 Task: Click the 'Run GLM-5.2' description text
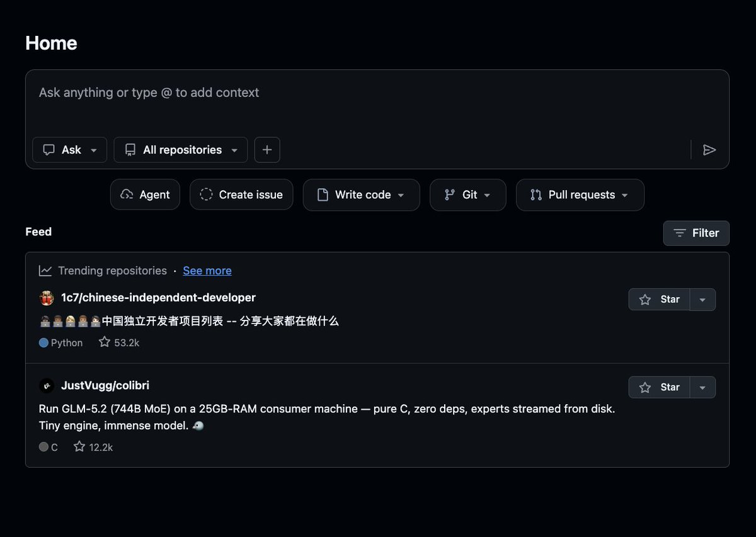click(x=327, y=417)
